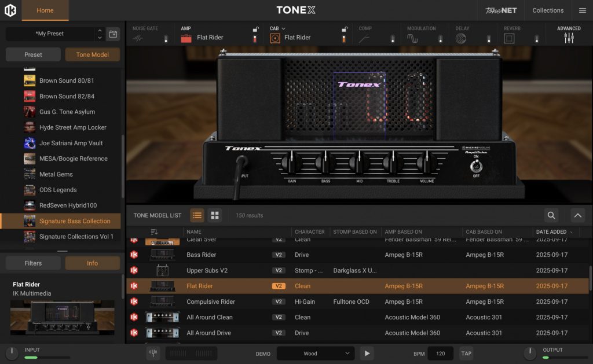The height and width of the screenshot is (364, 593).
Task: Open tone model search
Action: (551, 215)
